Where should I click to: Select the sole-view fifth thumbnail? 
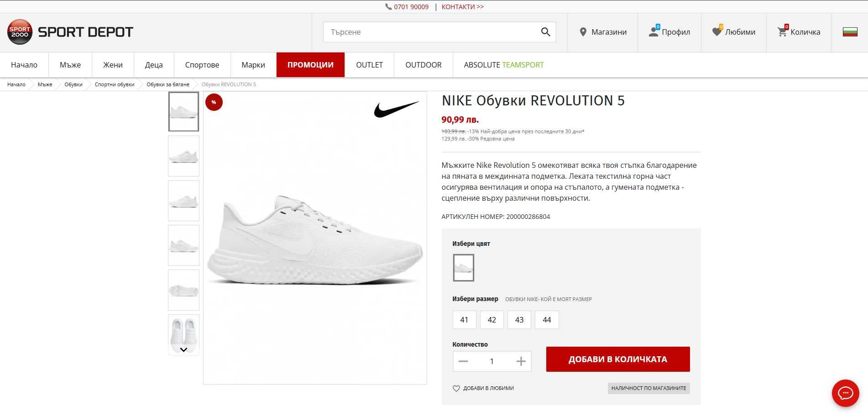tap(183, 290)
